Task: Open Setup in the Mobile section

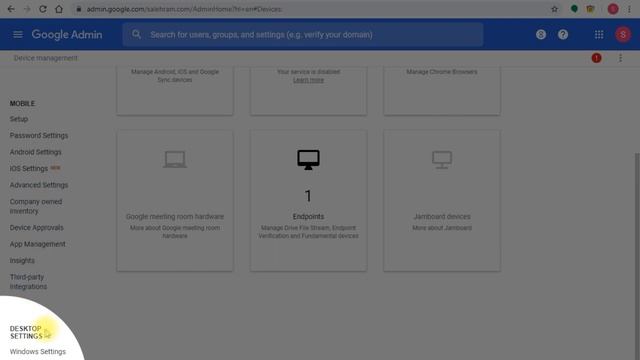Action: click(19, 119)
